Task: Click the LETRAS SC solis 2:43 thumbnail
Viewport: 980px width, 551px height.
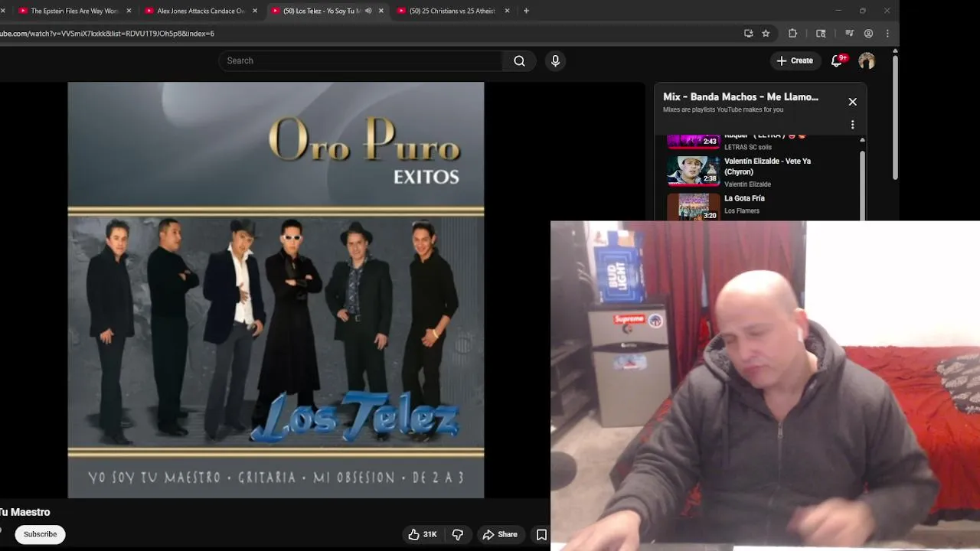Action: click(x=694, y=142)
